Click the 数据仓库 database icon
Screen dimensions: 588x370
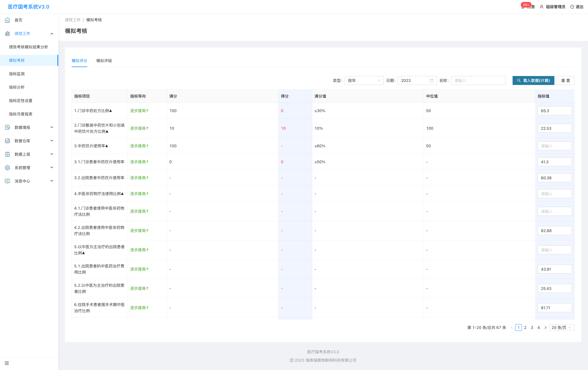tap(7, 141)
